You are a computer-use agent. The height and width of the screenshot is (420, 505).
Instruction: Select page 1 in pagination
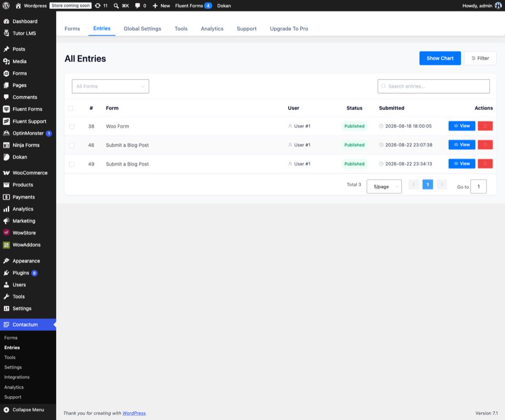pyautogui.click(x=427, y=184)
